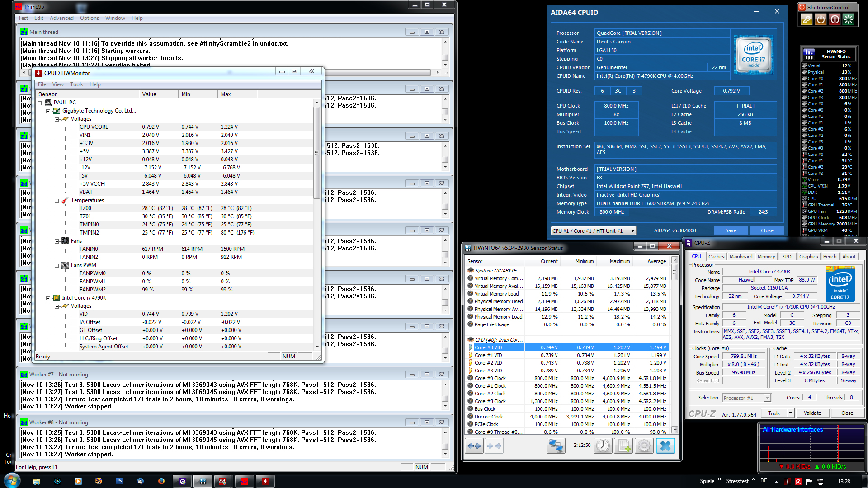Collapse the Temperatures tree node in HWMonitor

coord(57,201)
